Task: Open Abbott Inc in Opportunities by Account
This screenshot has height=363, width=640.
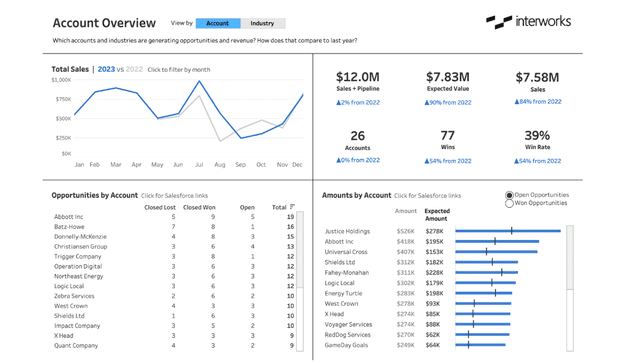Action: point(69,217)
